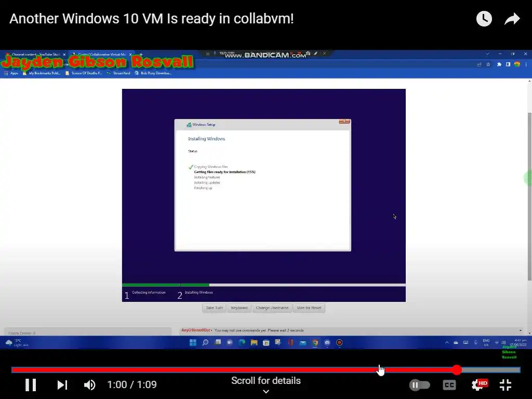The width and height of the screenshot is (532, 399).
Task: Open the taskbar clock showing 4:47 pm
Action: pos(520,342)
